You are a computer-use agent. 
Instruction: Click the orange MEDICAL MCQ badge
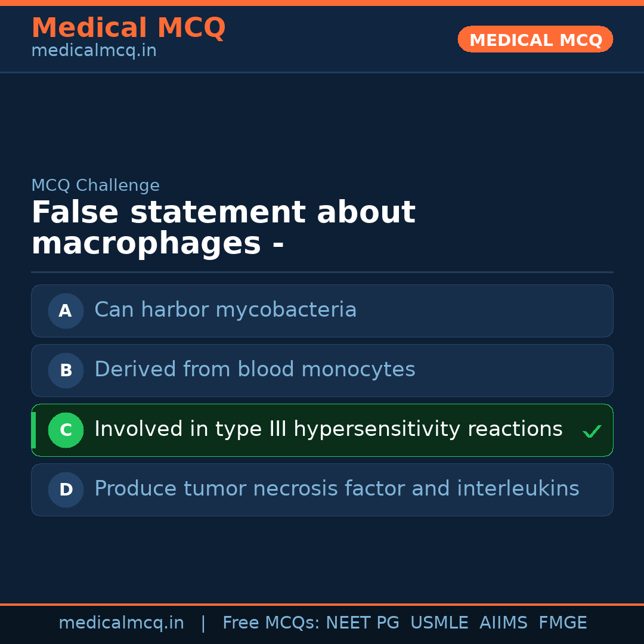[535, 39]
